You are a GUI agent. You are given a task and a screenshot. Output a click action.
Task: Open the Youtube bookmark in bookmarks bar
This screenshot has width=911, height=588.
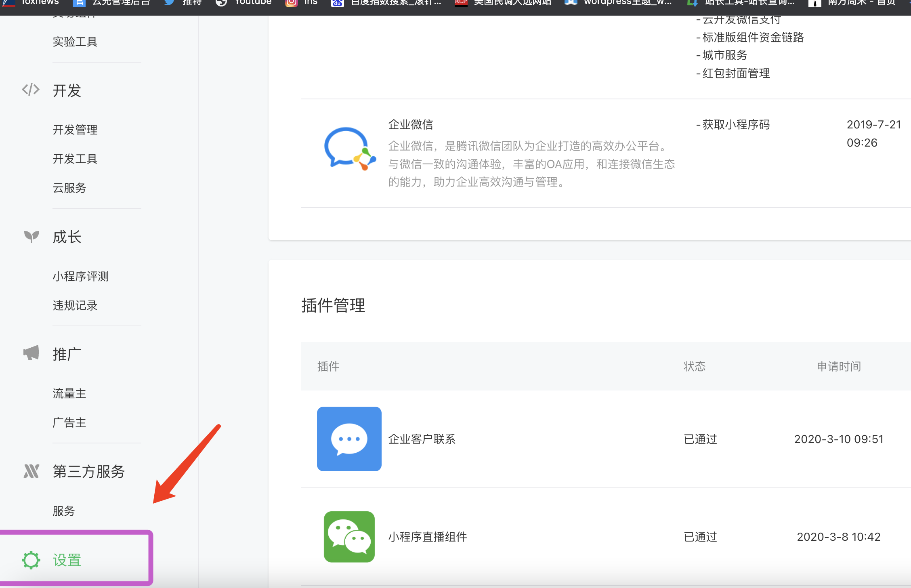click(243, 3)
